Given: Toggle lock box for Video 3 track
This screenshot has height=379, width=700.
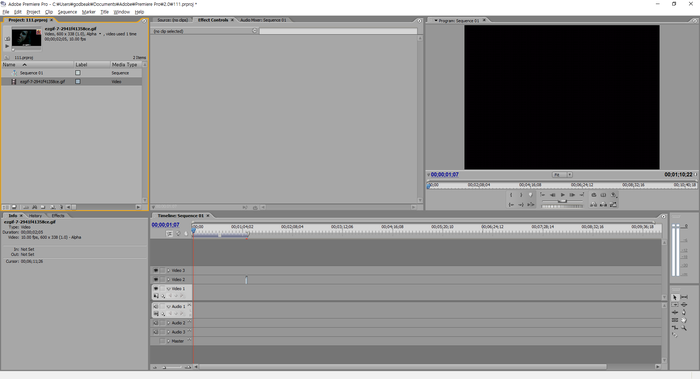Looking at the screenshot, I should [x=162, y=271].
